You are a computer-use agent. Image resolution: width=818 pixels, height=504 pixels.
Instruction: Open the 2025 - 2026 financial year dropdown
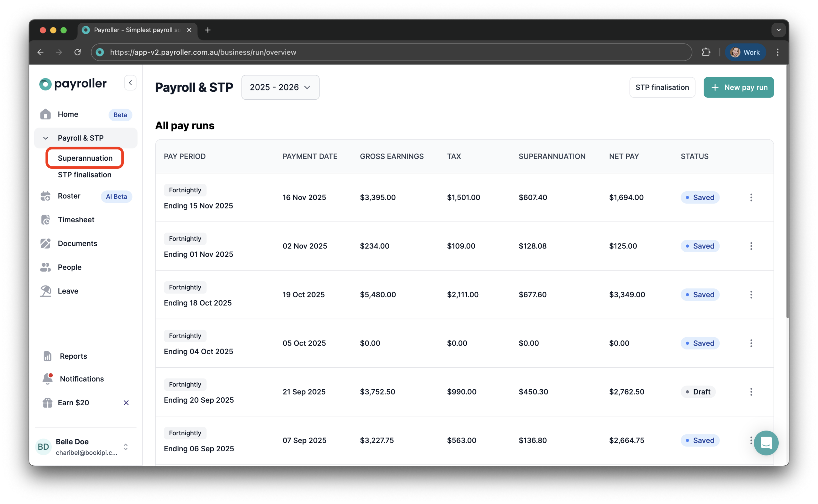pos(280,87)
